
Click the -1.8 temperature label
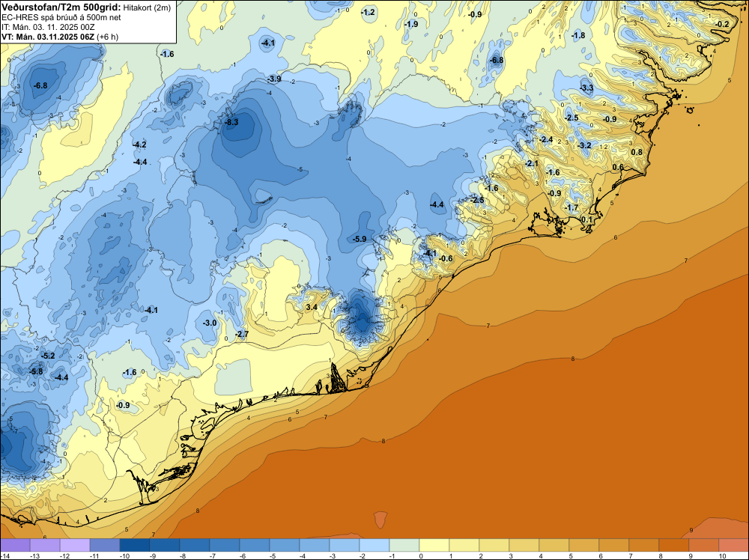[x=578, y=35]
